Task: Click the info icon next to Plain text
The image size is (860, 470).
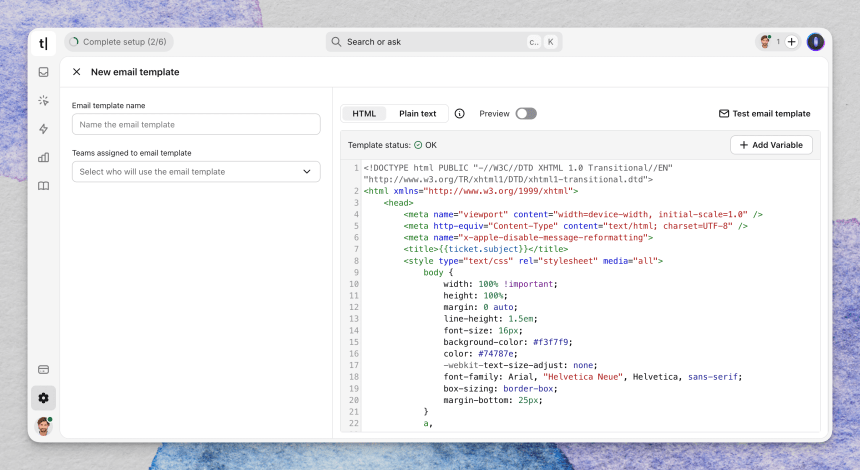Action: pos(460,114)
